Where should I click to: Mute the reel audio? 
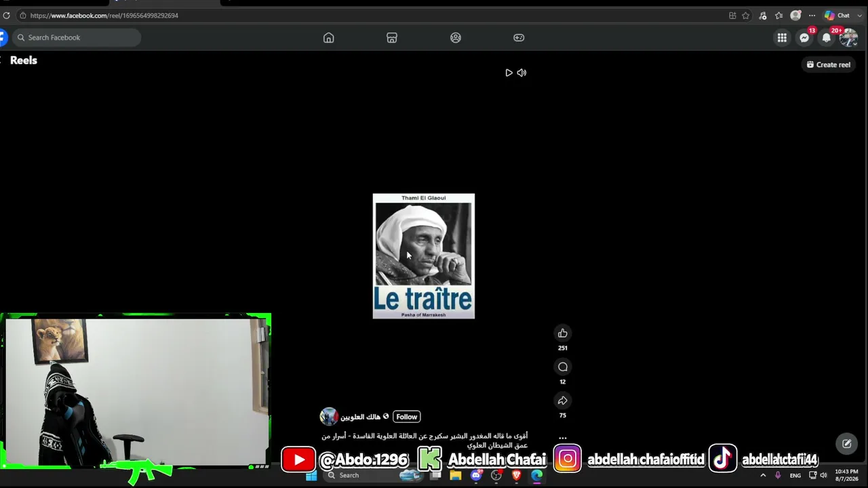(x=521, y=73)
